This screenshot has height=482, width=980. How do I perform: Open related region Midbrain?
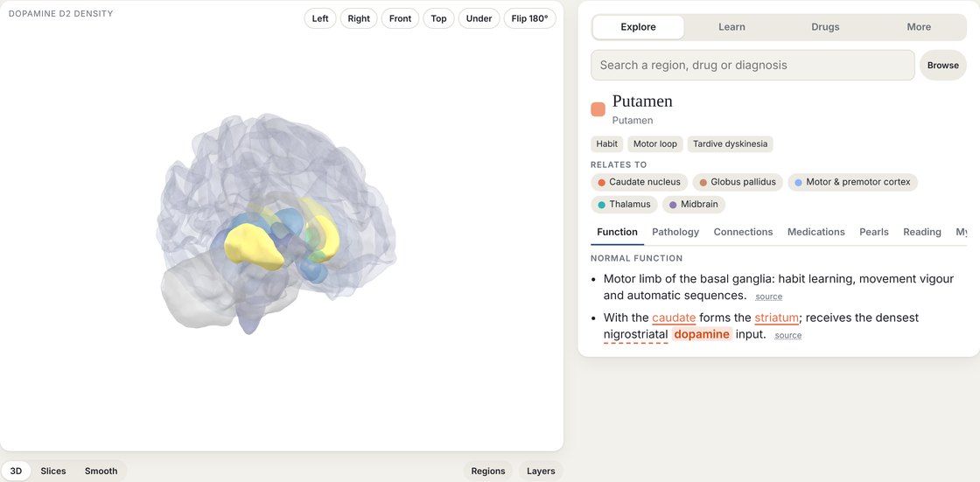pos(693,204)
